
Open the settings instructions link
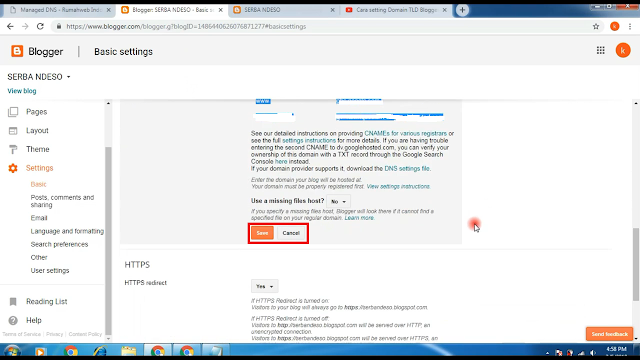309,140
